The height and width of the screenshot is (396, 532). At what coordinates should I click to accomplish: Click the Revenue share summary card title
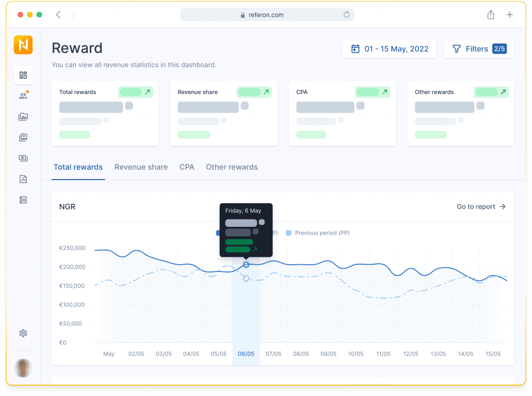(198, 92)
